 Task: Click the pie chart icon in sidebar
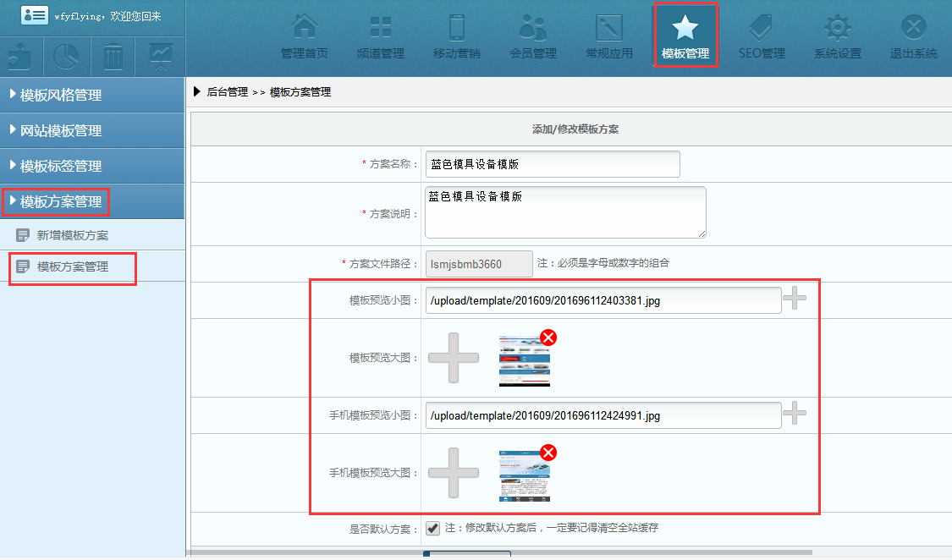pyautogui.click(x=67, y=57)
